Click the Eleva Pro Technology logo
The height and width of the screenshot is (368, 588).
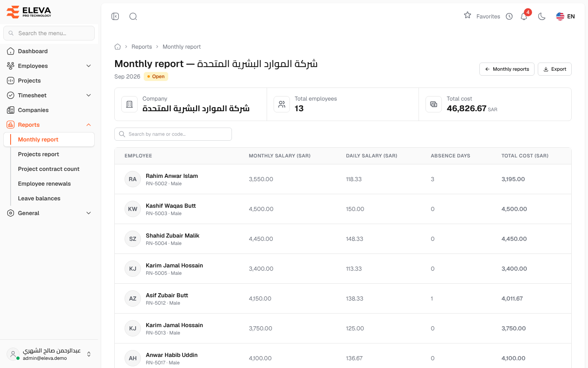29,12
